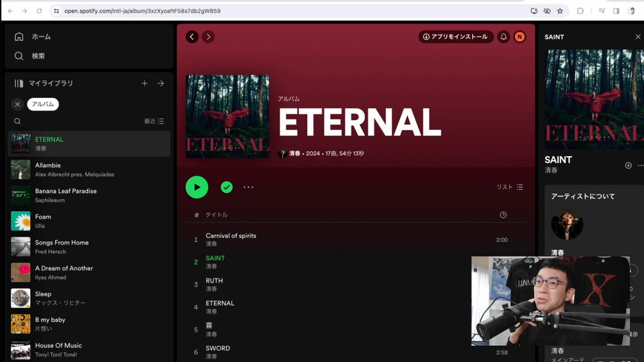Open SAINT cover art in side panel
644x362 pixels.
(594, 99)
